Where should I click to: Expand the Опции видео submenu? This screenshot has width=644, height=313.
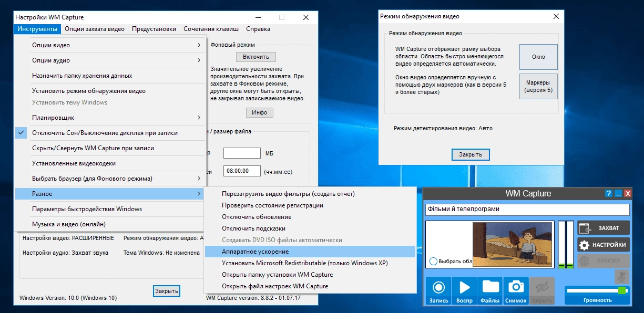110,45
